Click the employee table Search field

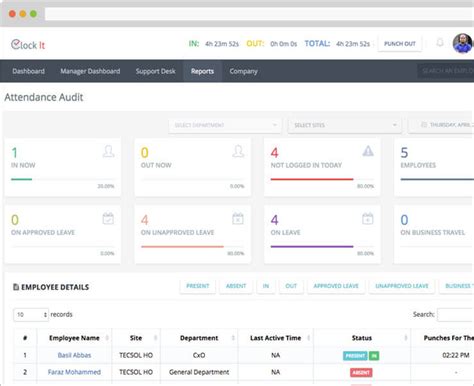tap(456, 315)
